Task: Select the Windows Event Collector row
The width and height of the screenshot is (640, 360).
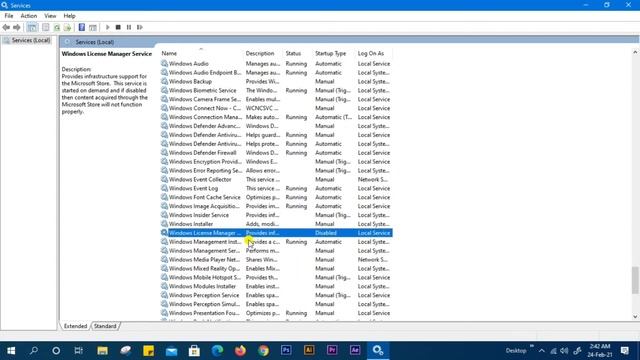Action: tap(276, 179)
